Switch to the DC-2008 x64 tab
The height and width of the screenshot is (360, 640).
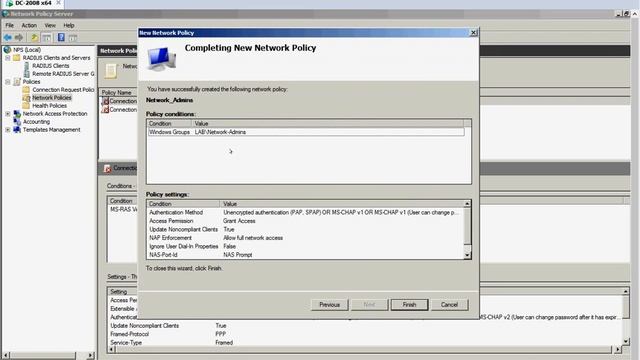pos(33,3)
